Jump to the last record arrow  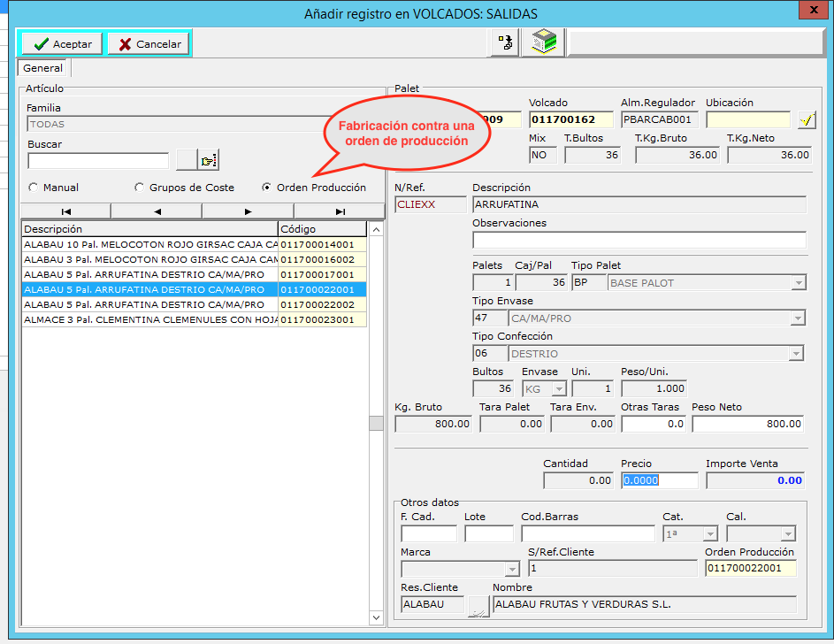340,211
